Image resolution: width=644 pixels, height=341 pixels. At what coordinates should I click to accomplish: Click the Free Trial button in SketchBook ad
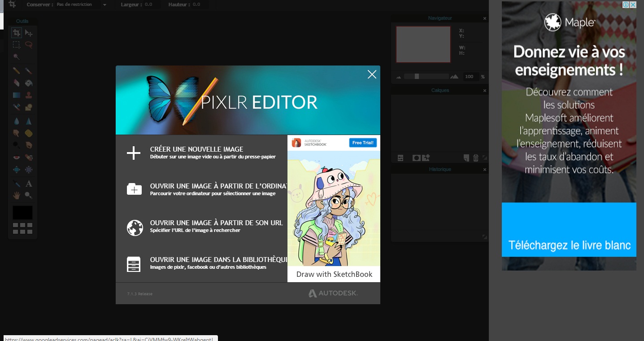[363, 143]
